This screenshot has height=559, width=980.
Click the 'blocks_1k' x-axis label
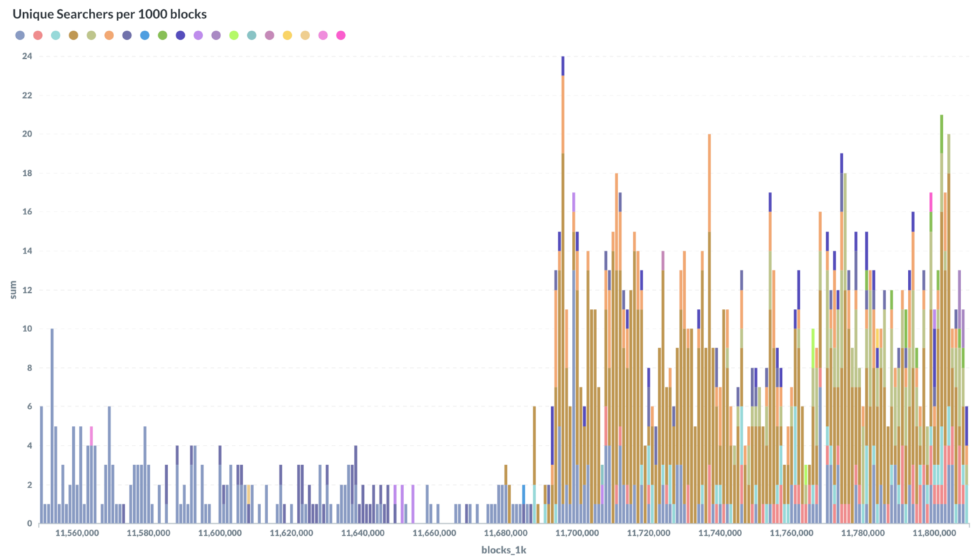click(503, 550)
